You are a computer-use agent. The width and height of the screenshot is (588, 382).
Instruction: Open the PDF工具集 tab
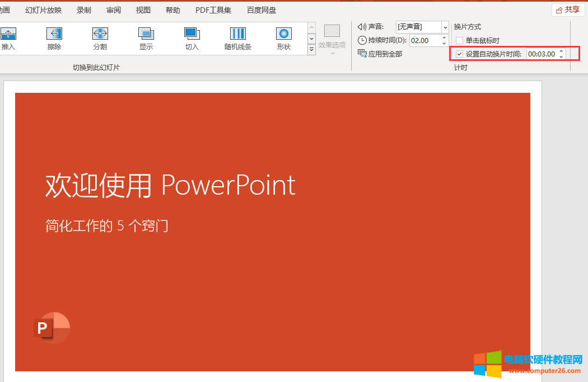click(213, 10)
